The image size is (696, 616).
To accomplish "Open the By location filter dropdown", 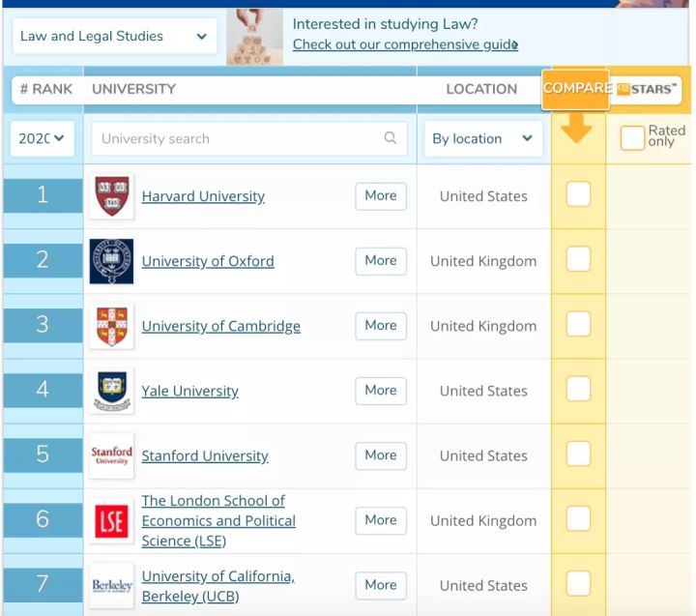I will tap(483, 138).
